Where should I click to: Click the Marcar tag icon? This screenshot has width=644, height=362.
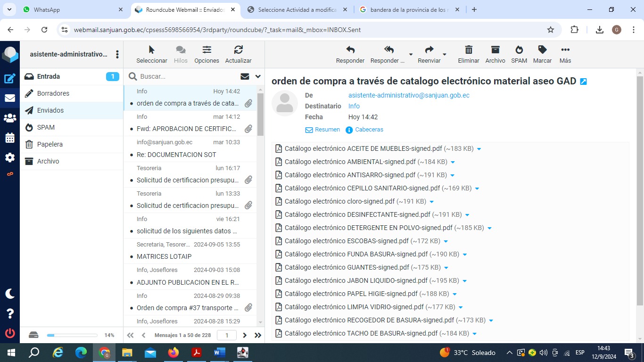[x=542, y=50]
